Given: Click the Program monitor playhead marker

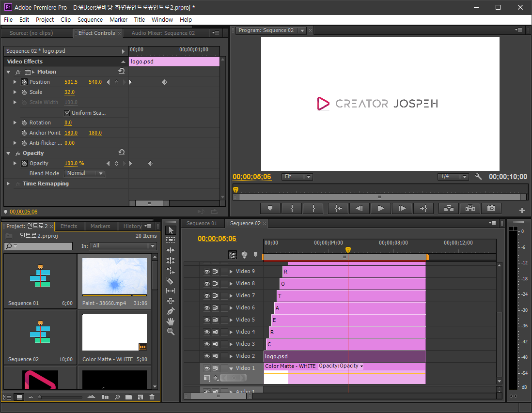Looking at the screenshot, I should point(236,189).
